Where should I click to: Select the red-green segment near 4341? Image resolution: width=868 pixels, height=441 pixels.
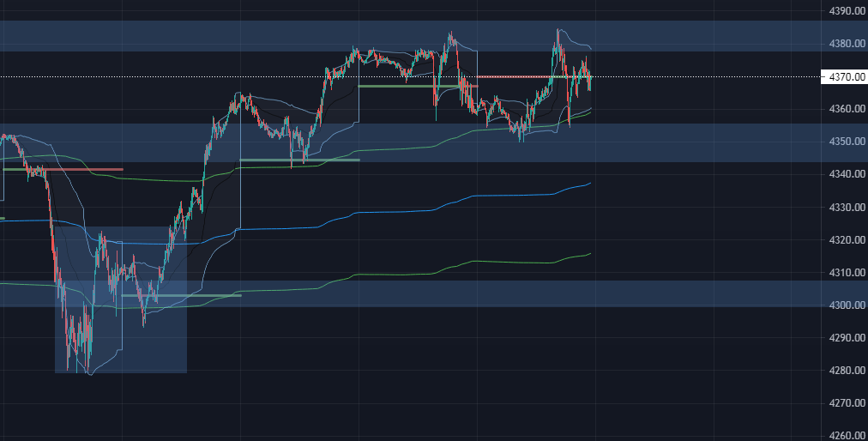click(x=63, y=170)
